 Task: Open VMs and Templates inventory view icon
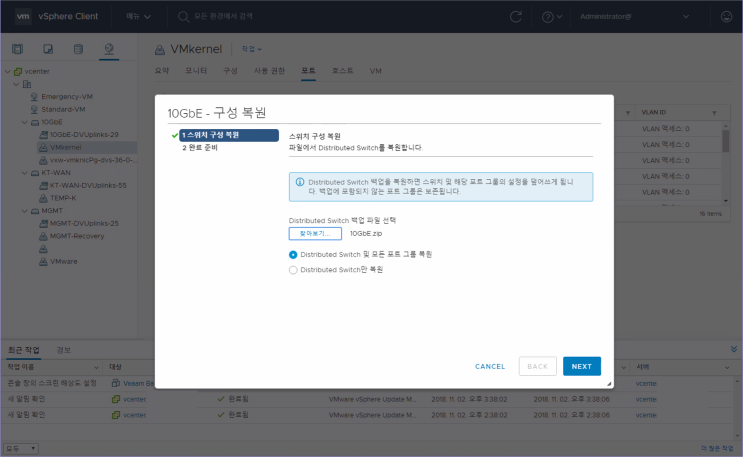(x=48, y=49)
